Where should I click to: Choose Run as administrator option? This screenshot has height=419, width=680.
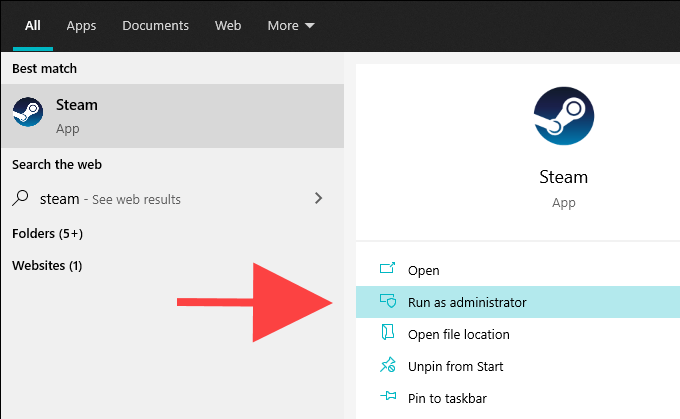(x=467, y=302)
